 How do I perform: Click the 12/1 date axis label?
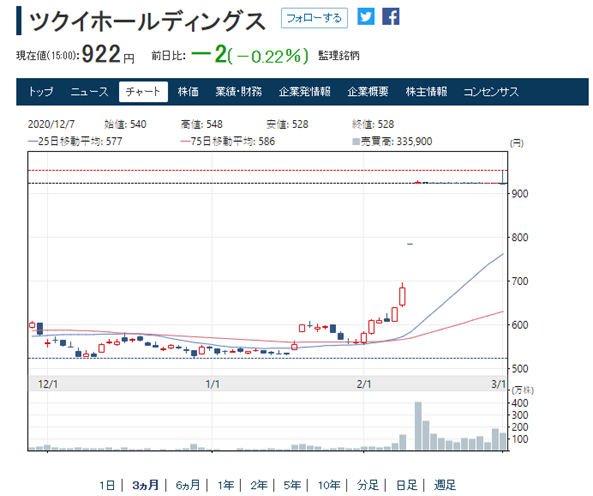pos(48,384)
